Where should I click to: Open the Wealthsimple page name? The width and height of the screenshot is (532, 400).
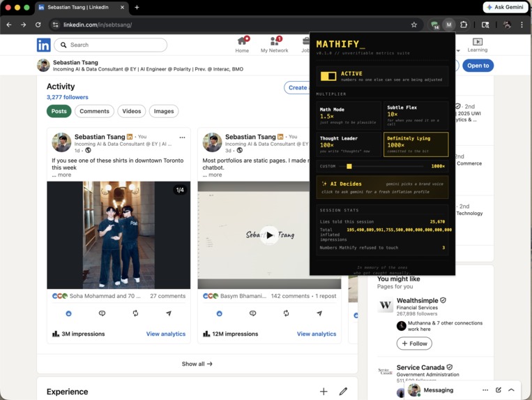pyautogui.click(x=418, y=300)
